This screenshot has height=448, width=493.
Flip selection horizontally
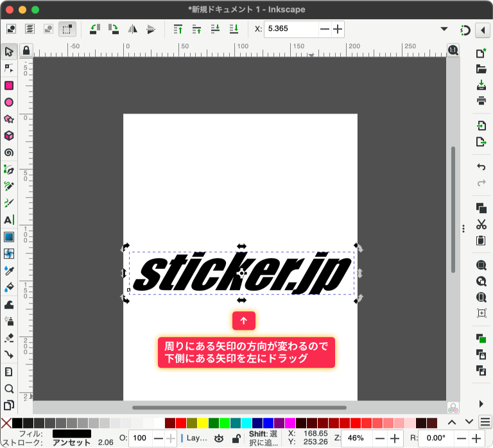[132, 30]
